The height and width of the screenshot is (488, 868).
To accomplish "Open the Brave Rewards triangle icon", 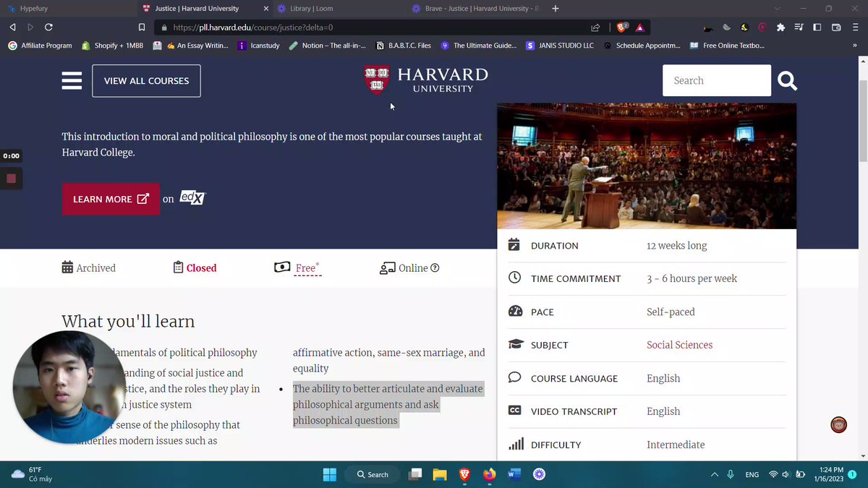I will click(x=640, y=27).
